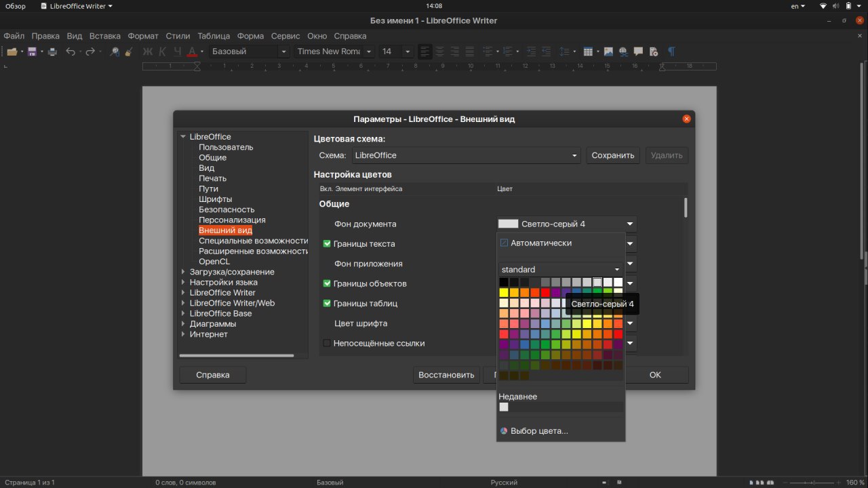Viewport: 868px width, 488px height.
Task: Open the Справка menu in menu bar
Action: point(350,36)
